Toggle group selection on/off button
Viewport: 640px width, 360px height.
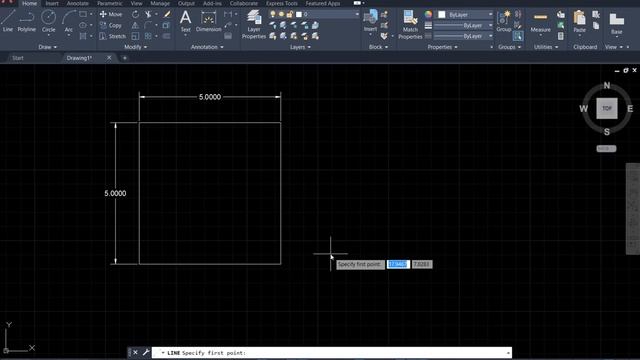click(518, 36)
